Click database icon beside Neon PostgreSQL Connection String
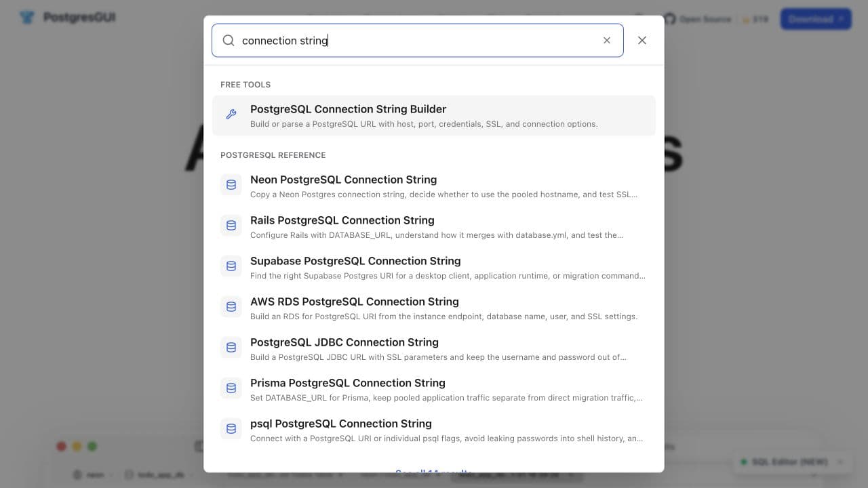868x488 pixels. pos(231,185)
